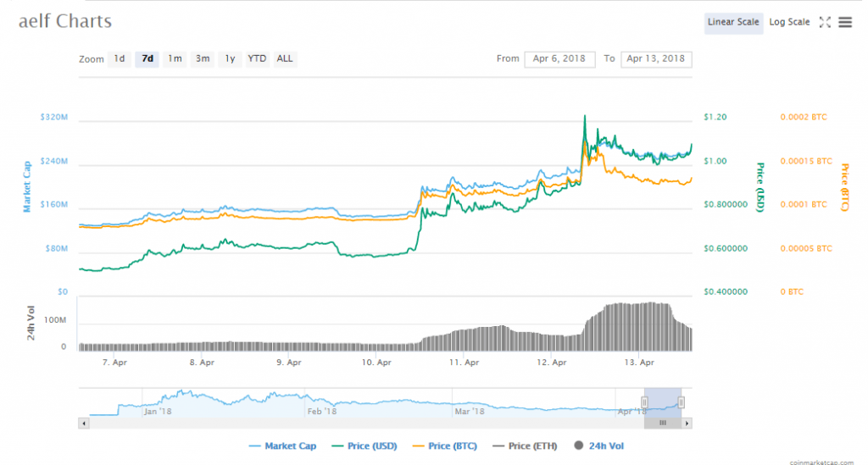This screenshot has width=868, height=465.
Task: Click the $320M market cap label
Action: [x=53, y=117]
